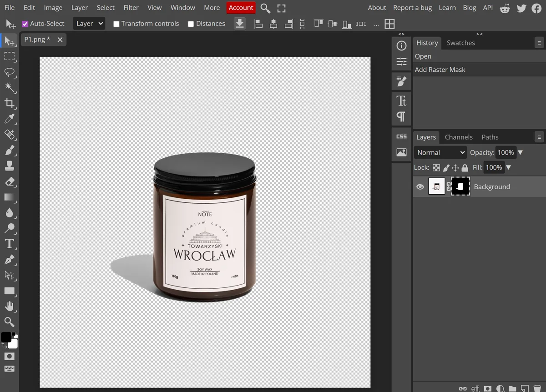Enable Transform controls checkbox
The image size is (546, 392).
(x=116, y=24)
